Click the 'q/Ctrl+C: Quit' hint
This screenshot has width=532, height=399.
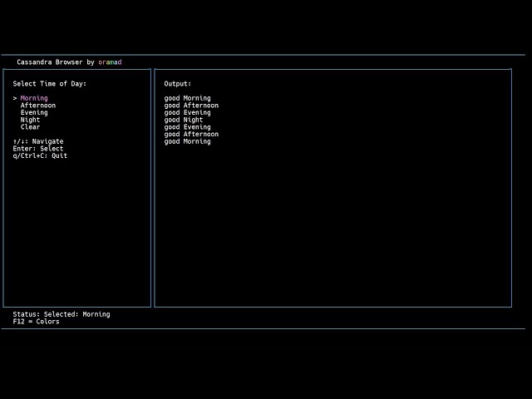(x=40, y=155)
